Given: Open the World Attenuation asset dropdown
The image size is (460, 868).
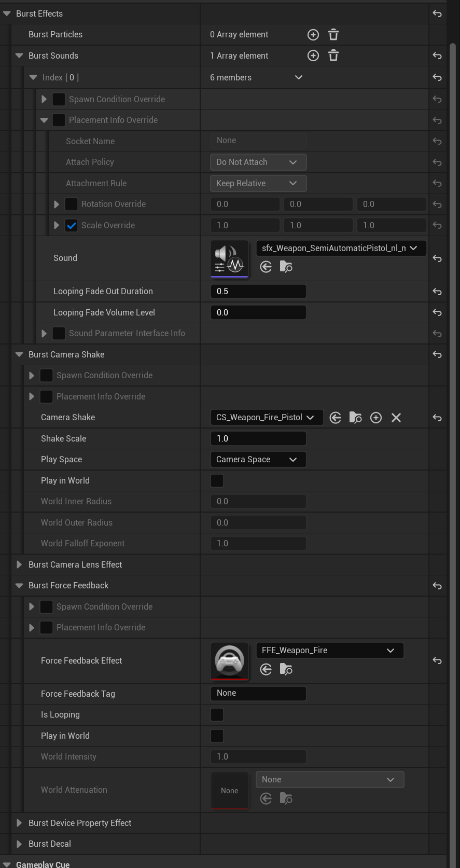Looking at the screenshot, I should pyautogui.click(x=330, y=779).
